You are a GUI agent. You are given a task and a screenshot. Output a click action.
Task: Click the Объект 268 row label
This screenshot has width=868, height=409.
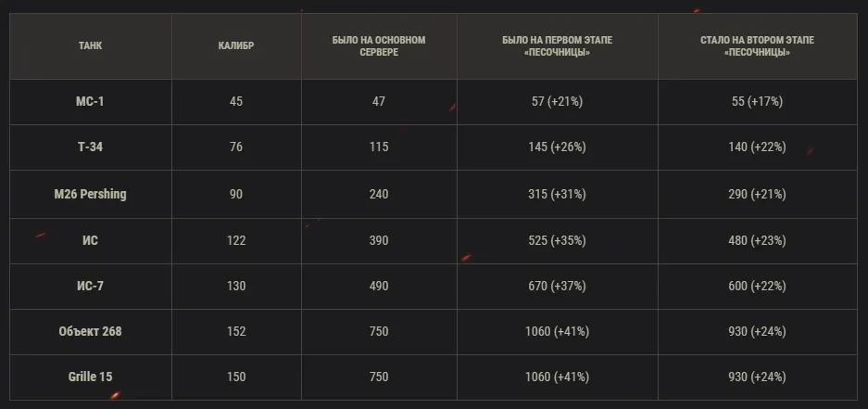[90, 331]
